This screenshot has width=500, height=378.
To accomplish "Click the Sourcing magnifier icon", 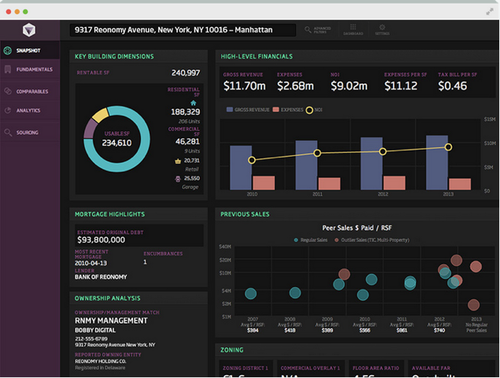I will pos(8,132).
